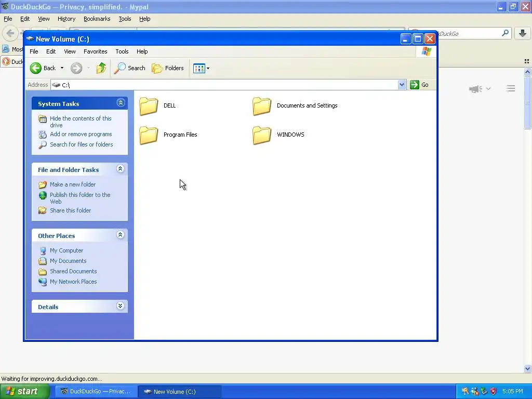Screen dimensions: 532x399
Task: Click Search for files or folders link
Action: (82, 144)
